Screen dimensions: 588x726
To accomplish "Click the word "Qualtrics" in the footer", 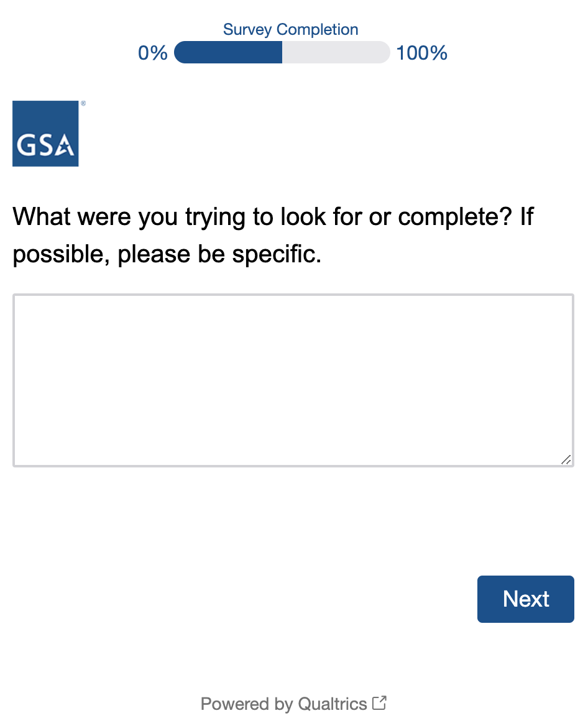I will click(x=333, y=704).
